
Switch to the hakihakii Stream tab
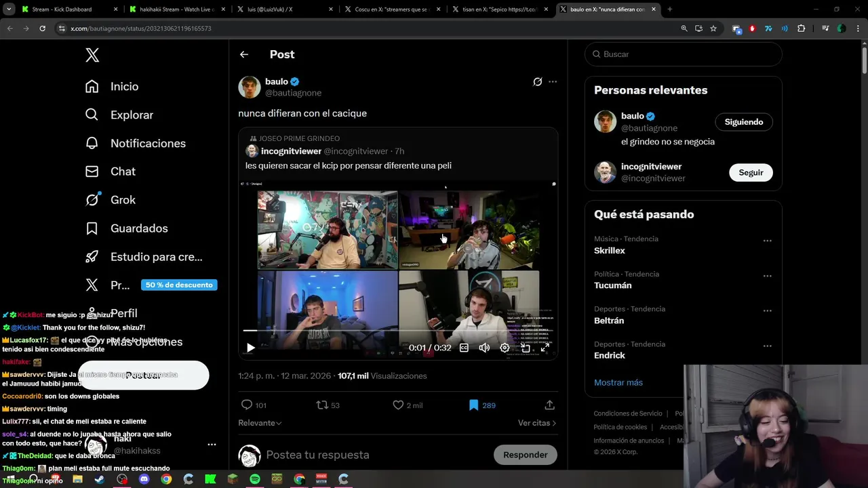(x=176, y=9)
